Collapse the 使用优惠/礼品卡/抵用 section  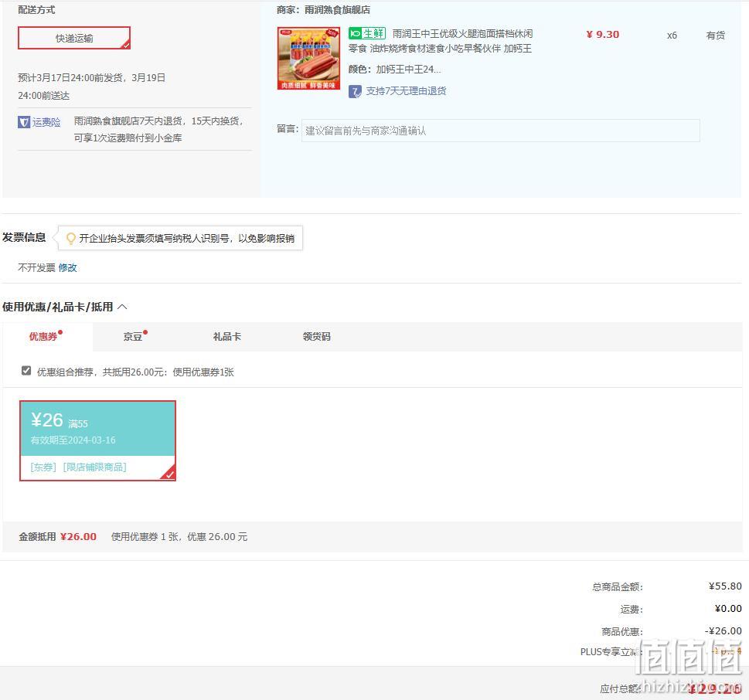coord(122,307)
